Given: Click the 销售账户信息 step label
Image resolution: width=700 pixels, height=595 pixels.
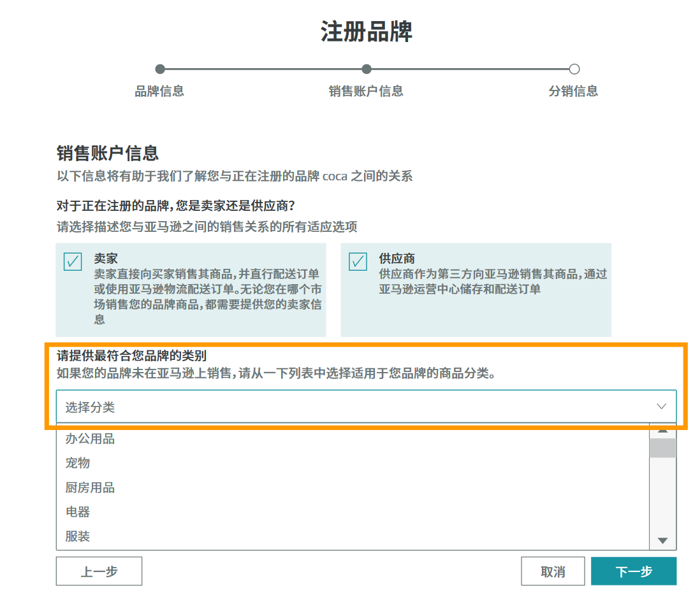Looking at the screenshot, I should [x=366, y=92].
